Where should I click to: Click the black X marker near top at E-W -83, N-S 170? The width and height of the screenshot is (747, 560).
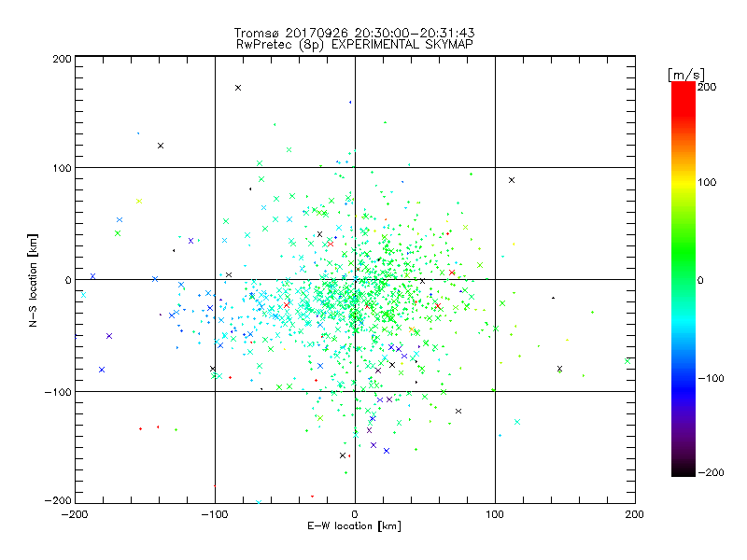coord(238,88)
